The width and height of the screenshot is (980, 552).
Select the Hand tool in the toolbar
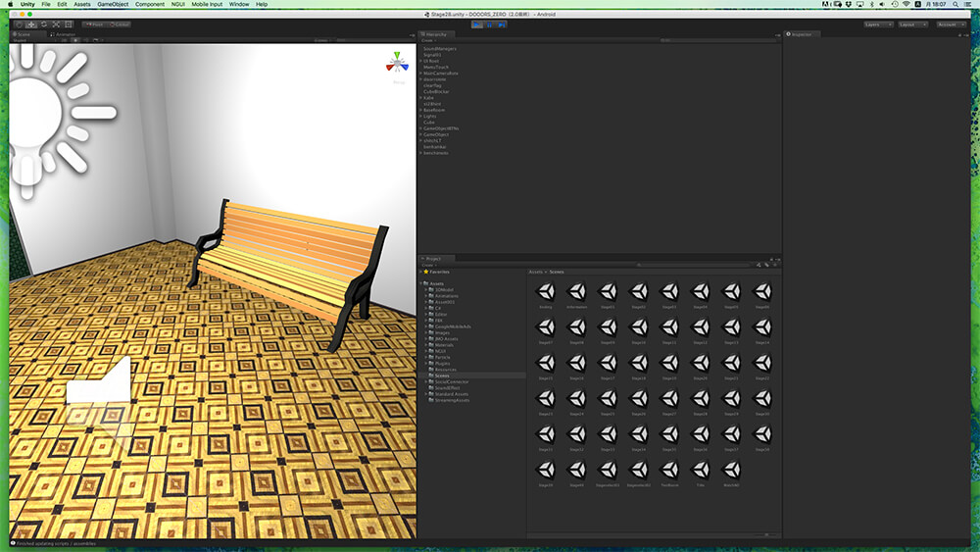point(17,24)
